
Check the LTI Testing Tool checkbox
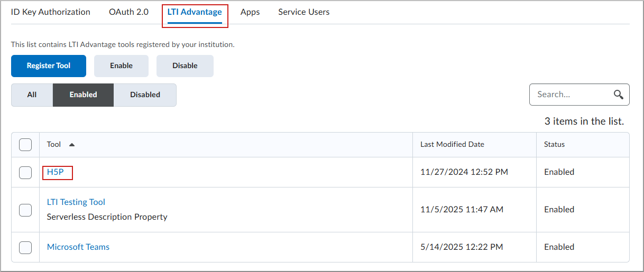point(25,210)
